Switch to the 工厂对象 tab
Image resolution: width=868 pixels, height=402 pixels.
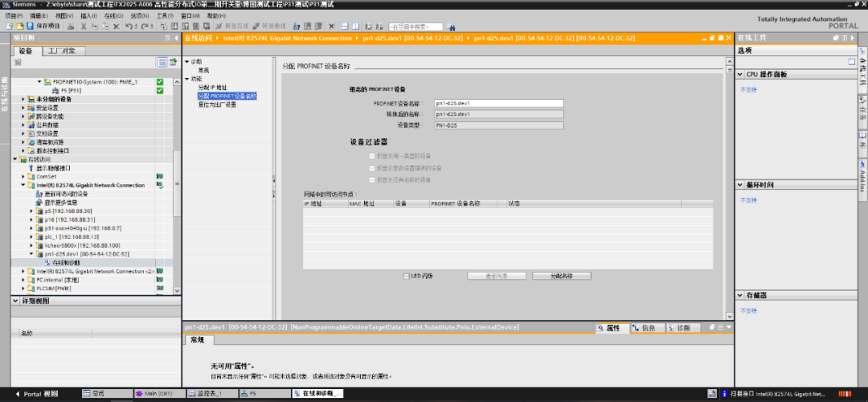tap(63, 51)
